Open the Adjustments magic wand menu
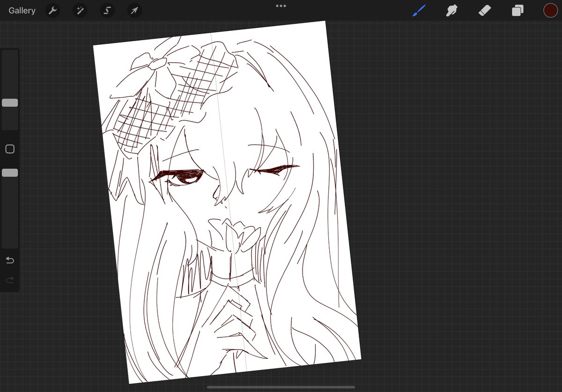This screenshot has height=392, width=562. click(x=80, y=10)
